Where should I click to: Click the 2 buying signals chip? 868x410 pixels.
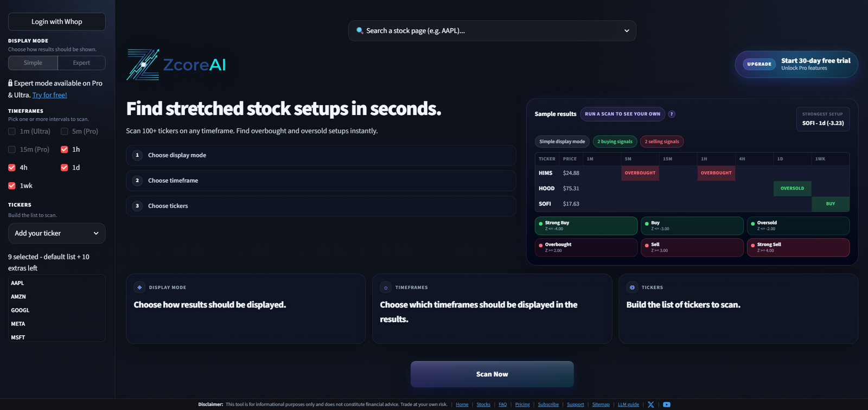[615, 142]
